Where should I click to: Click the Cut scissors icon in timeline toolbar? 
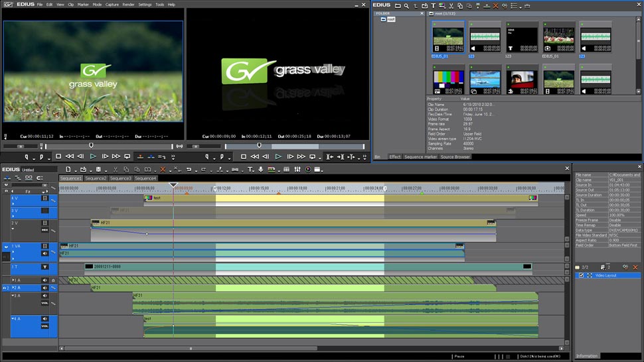tap(116, 169)
